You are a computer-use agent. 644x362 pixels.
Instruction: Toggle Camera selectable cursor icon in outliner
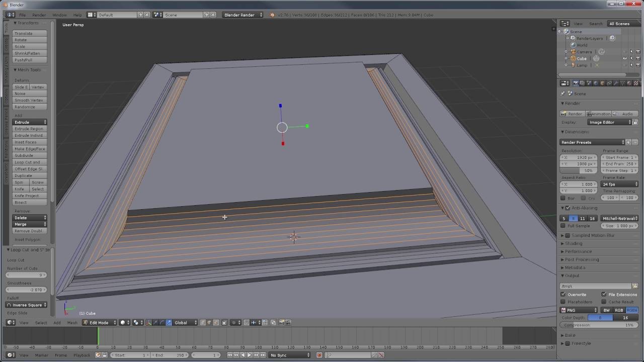(x=631, y=52)
